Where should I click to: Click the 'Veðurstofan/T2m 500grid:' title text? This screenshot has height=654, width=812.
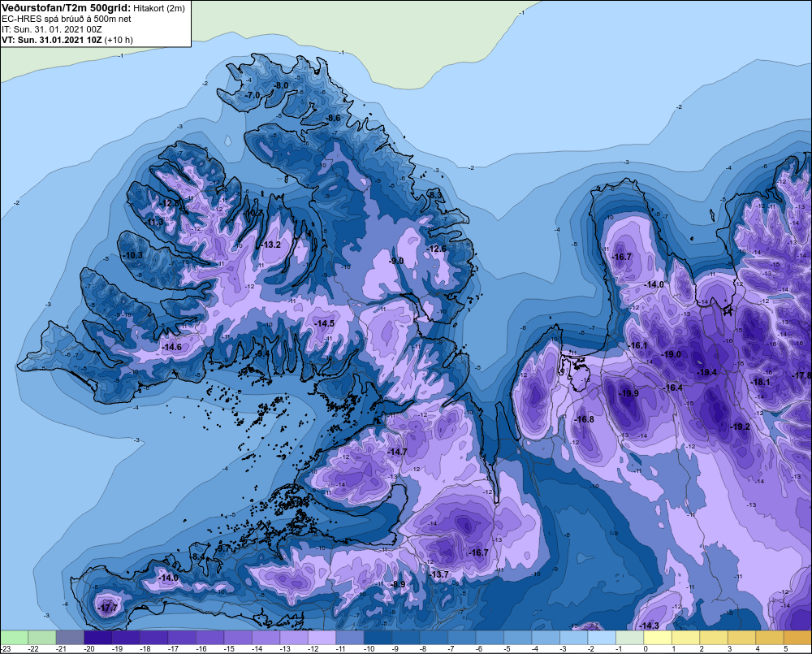coord(67,7)
